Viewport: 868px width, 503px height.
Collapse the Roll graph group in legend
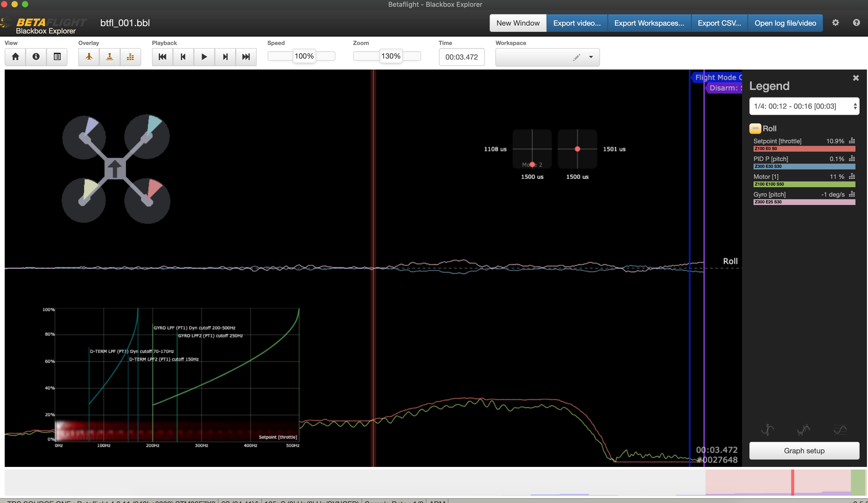point(755,129)
